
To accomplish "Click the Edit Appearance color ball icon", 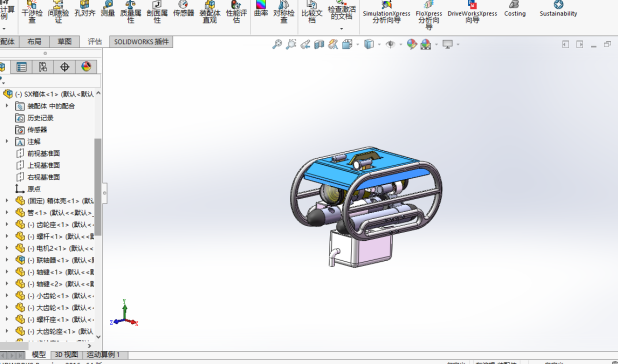I will click(x=412, y=44).
